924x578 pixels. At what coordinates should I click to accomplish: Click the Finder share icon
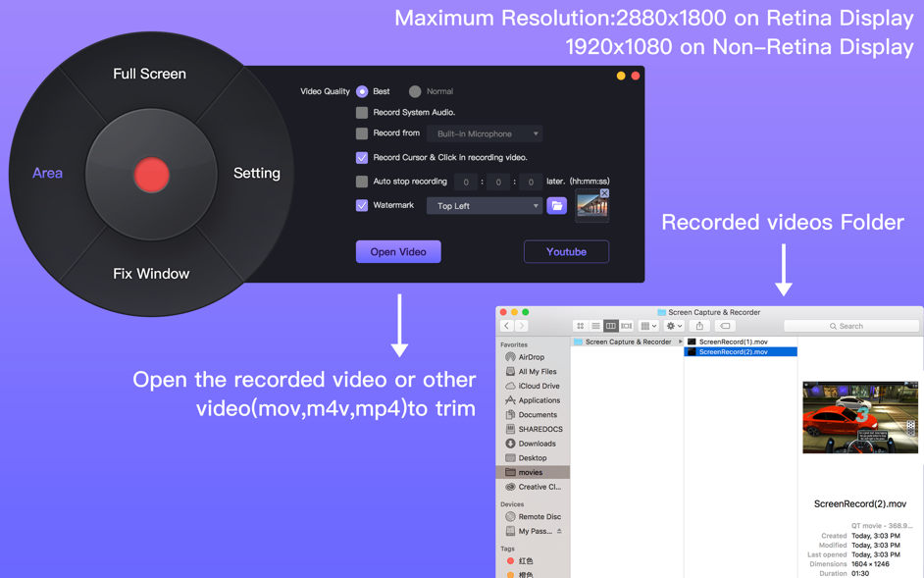point(699,326)
